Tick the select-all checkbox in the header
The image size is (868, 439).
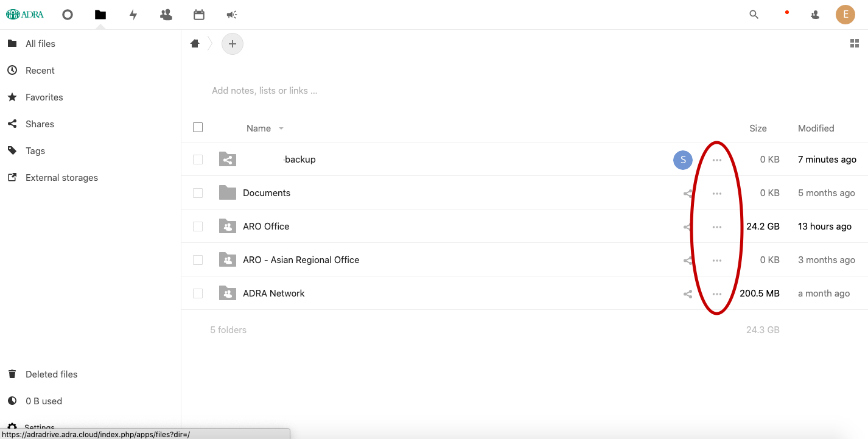tap(197, 127)
